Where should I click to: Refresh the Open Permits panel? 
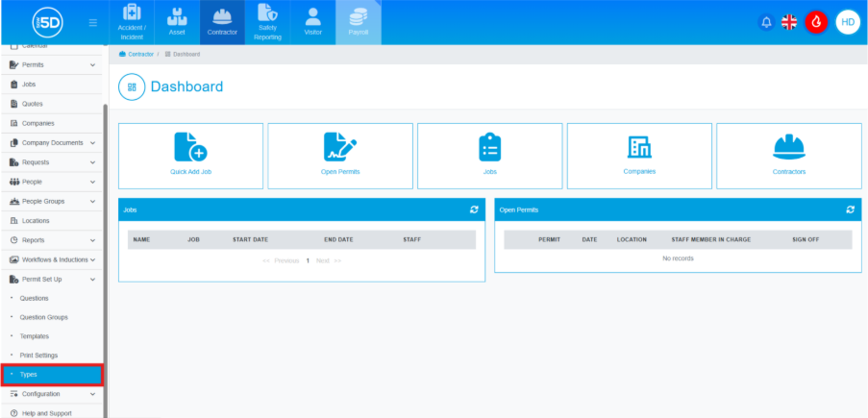[x=850, y=209]
